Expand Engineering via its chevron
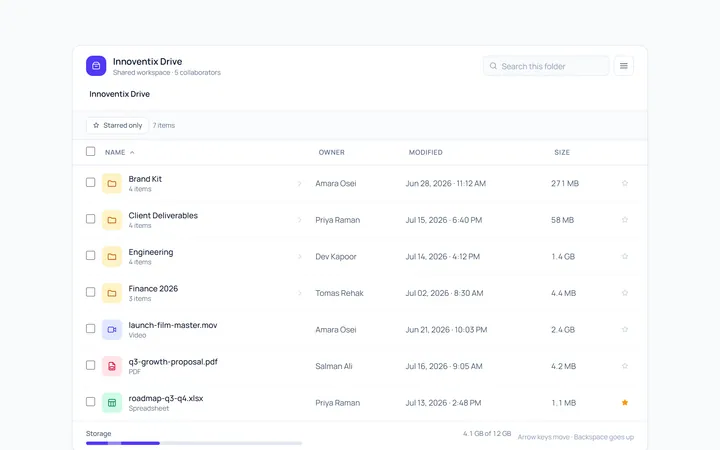720x450 pixels. [x=299, y=256]
